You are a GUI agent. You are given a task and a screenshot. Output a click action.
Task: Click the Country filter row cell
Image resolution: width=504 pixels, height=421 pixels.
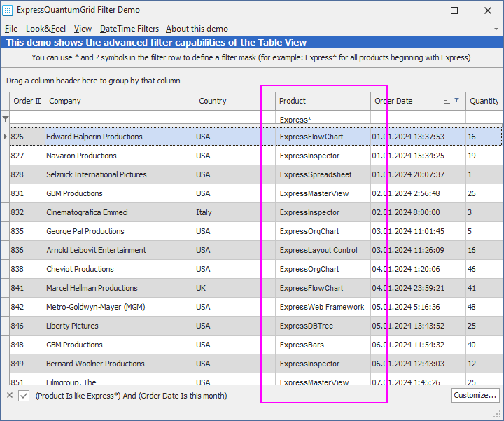click(x=235, y=117)
